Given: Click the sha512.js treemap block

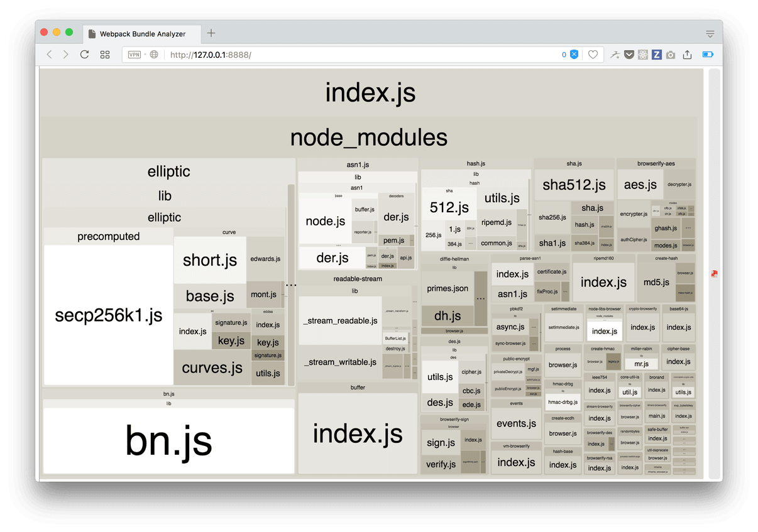Looking at the screenshot, I should click(574, 185).
